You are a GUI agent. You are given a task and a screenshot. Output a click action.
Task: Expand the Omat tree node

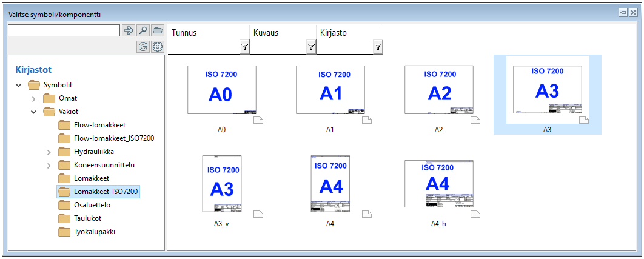pyautogui.click(x=34, y=99)
